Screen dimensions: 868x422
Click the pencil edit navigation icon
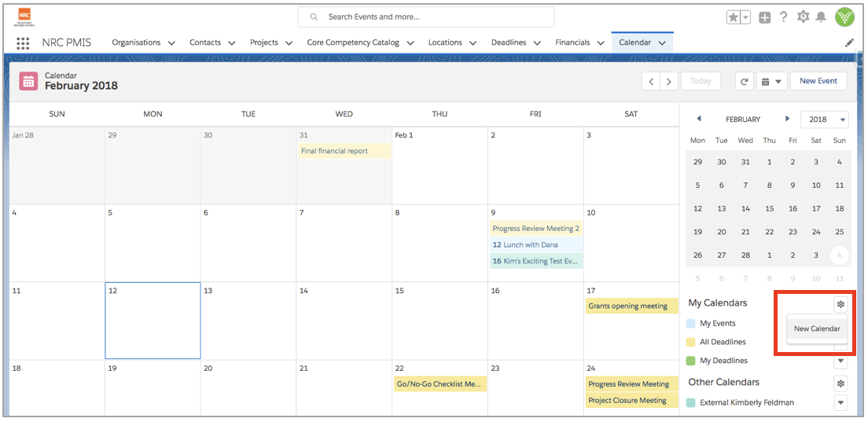(x=849, y=42)
